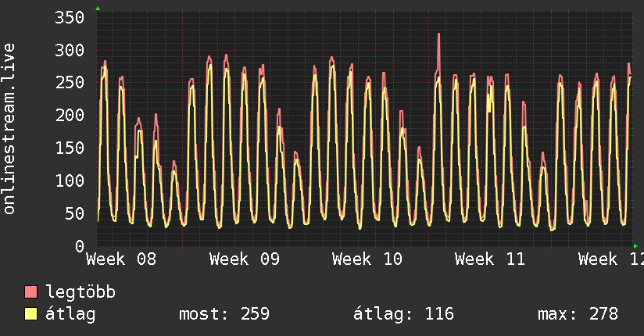The height and width of the screenshot is (336, 644).
Task: Click the Week 10 axis label
Action: [367, 259]
